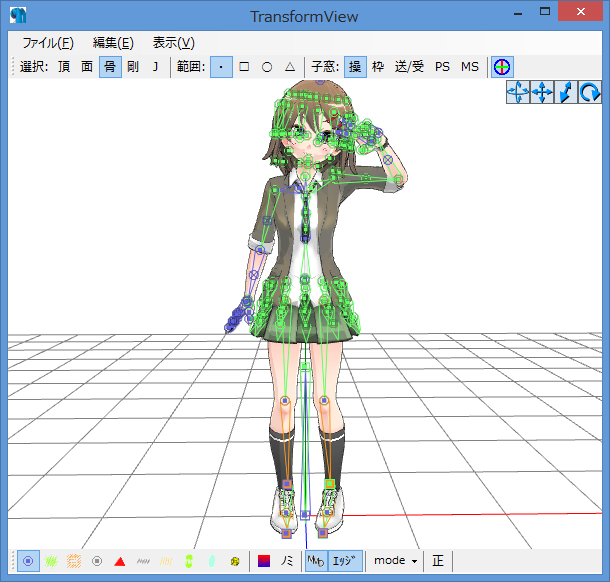This screenshot has width=610, height=582.
Task: Open the 表示(V) menu
Action: (173, 43)
